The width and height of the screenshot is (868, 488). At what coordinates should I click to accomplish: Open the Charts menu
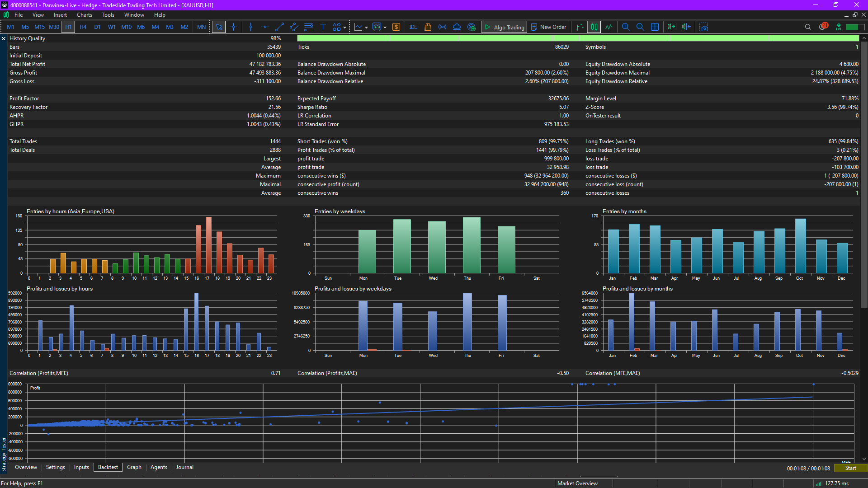pos(84,15)
